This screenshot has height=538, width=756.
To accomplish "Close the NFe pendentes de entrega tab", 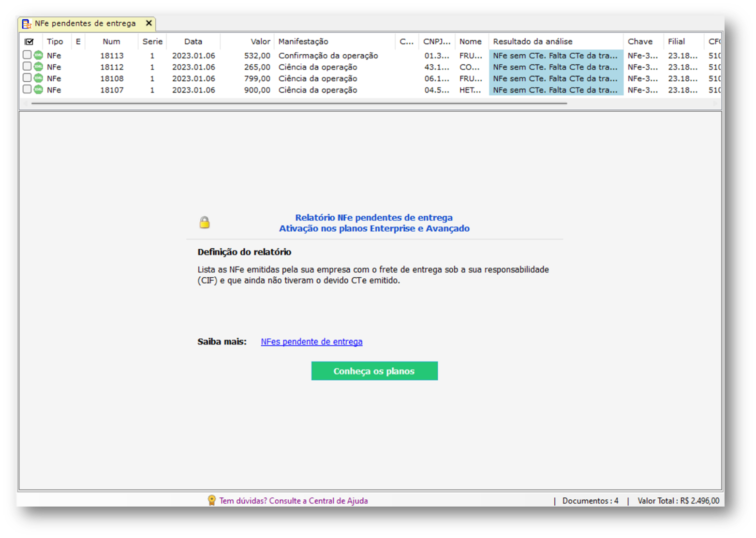I will 148,23.
